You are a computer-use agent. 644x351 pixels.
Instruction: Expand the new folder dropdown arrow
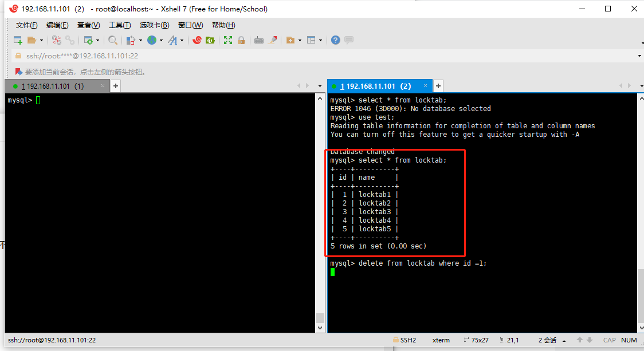point(300,40)
